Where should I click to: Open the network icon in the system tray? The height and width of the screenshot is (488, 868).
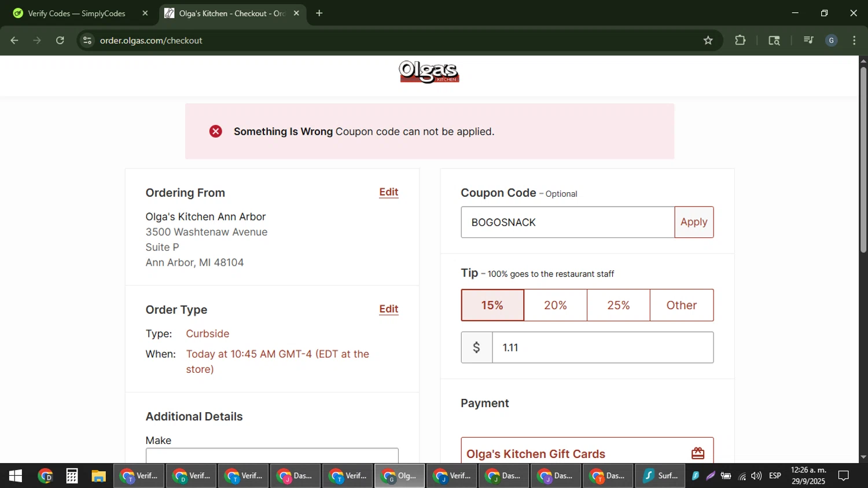pos(742,476)
